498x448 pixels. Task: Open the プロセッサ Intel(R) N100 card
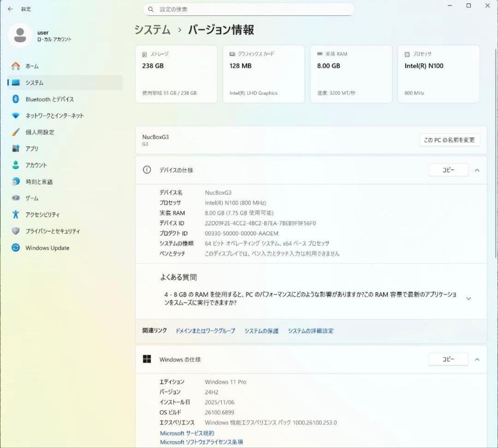pos(439,74)
